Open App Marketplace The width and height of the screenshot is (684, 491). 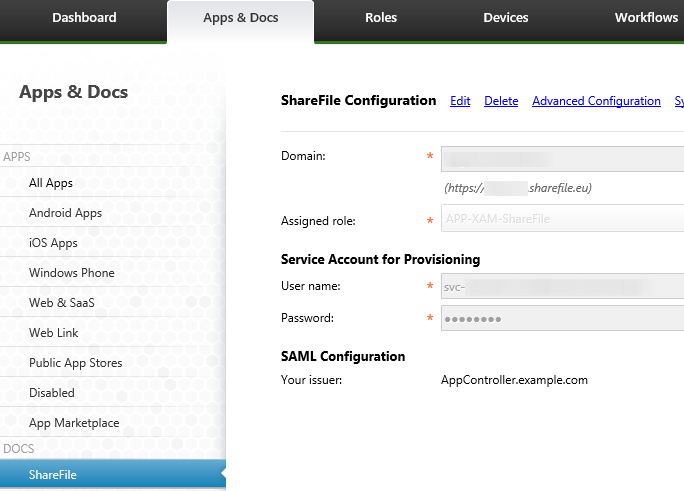113,423
